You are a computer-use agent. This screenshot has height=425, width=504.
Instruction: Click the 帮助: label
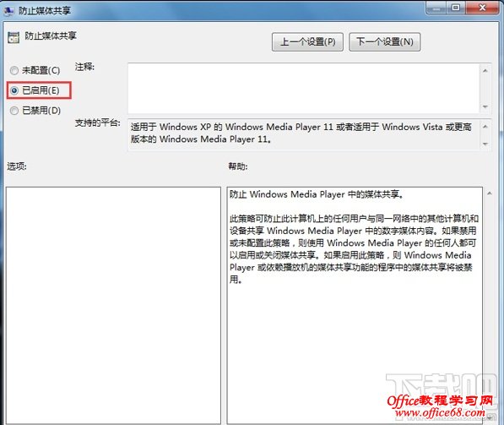(x=238, y=166)
